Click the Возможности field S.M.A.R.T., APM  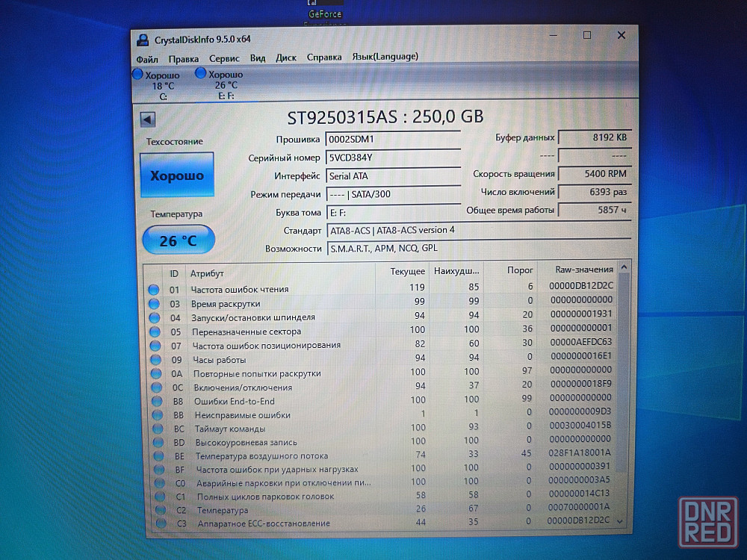[x=480, y=249]
